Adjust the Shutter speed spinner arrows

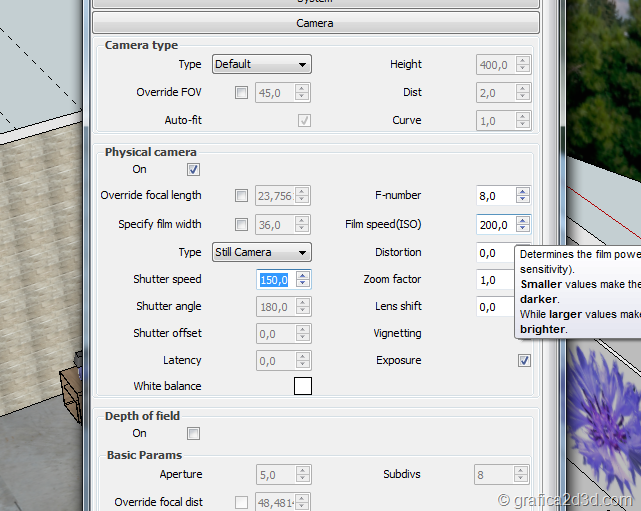(x=303, y=280)
